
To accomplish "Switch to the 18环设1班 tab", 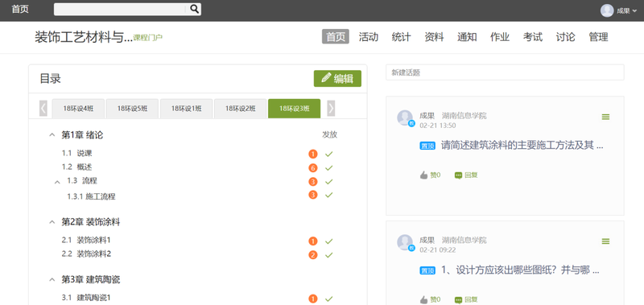I will click(187, 109).
